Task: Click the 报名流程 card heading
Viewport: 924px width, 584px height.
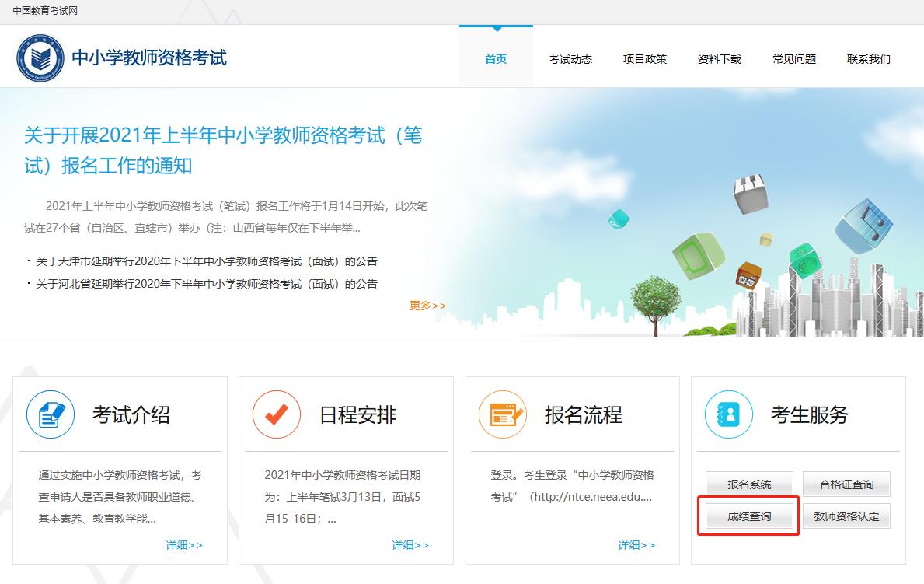Action: (584, 414)
